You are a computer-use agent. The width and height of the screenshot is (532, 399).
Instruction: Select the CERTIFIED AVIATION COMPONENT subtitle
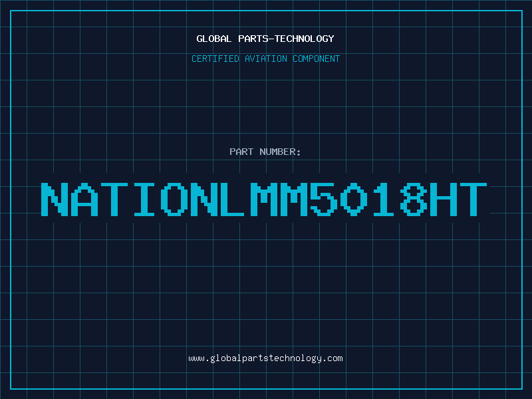[265, 59]
